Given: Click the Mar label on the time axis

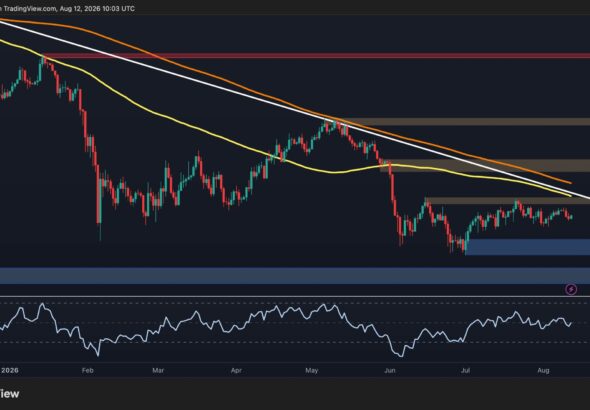Looking at the screenshot, I should click(158, 371).
